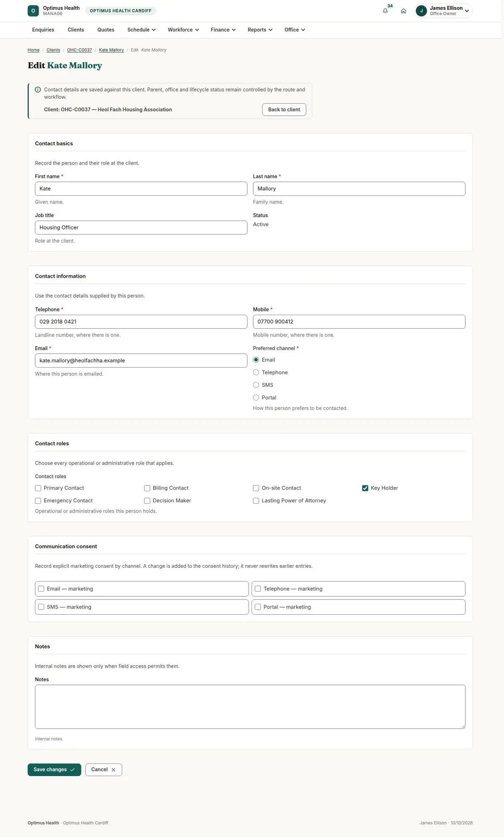This screenshot has height=837, width=504.
Task: Expand the Reports menu
Action: (x=260, y=30)
